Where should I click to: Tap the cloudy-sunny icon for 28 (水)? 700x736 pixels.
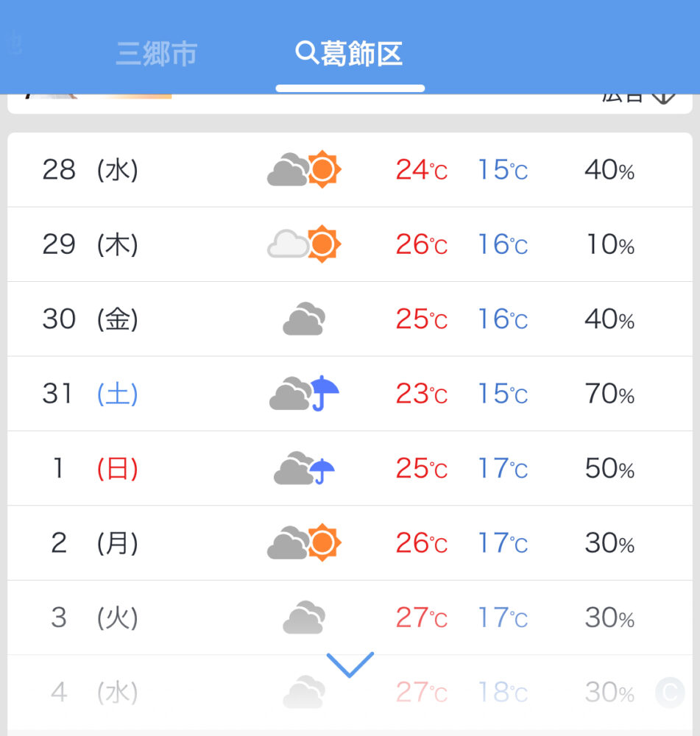pos(304,169)
